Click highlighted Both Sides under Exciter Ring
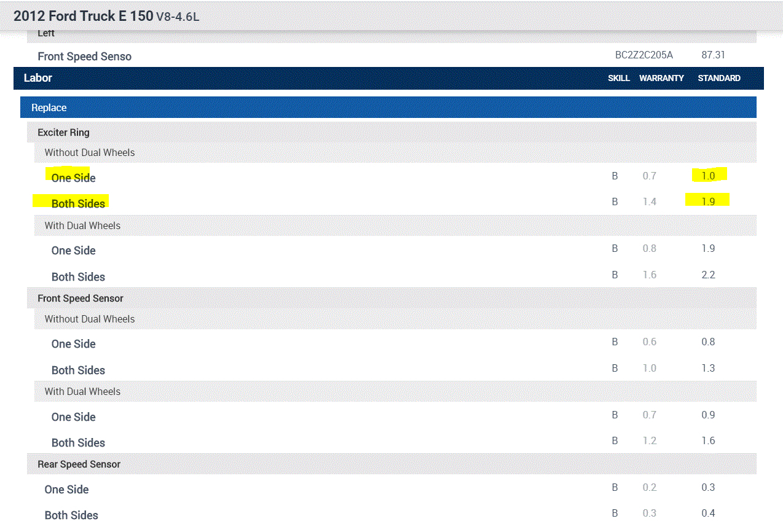Viewport: 783px width, 532px height. tap(78, 204)
